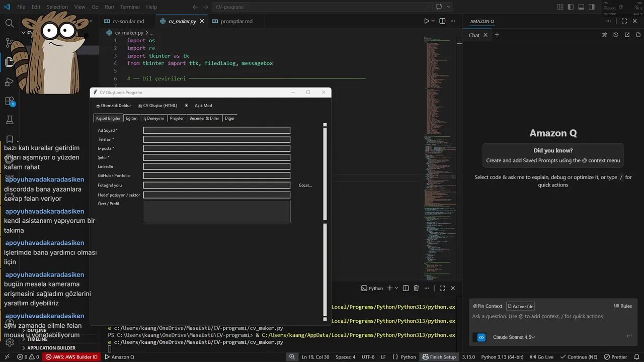Switch to Projeler tab
Viewport: 644px width, 362px height.
pyautogui.click(x=177, y=118)
